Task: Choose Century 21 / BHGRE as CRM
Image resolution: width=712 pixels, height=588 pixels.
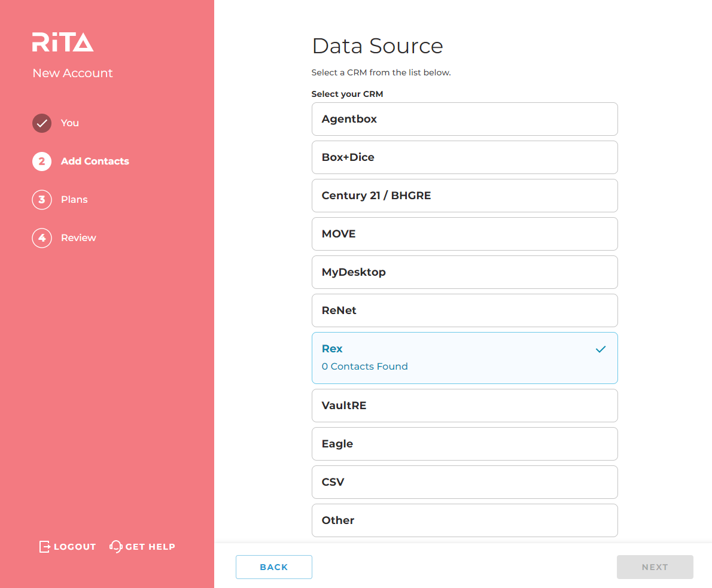Action: [464, 196]
